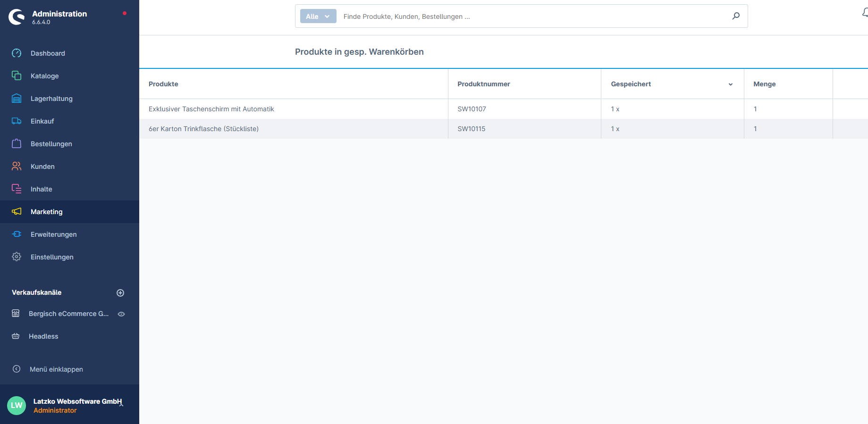Toggle storefront view eye for Bergisch eCommerce
This screenshot has height=424, width=868.
pyautogui.click(x=121, y=314)
